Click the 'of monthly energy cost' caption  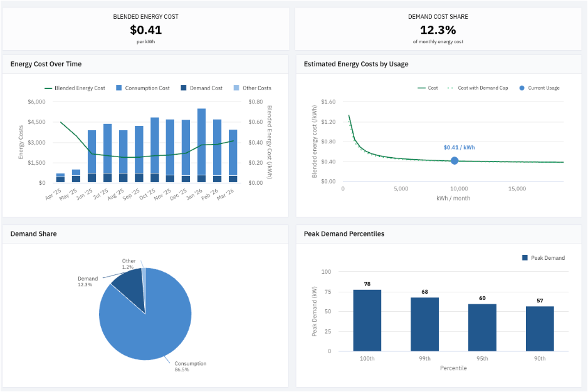(x=438, y=41)
